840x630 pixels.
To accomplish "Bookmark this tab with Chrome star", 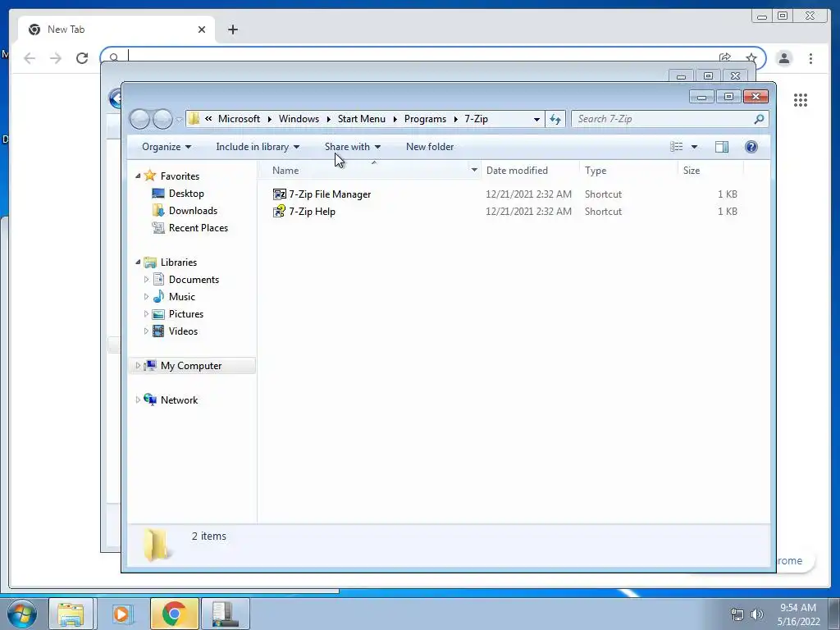I will coord(751,57).
